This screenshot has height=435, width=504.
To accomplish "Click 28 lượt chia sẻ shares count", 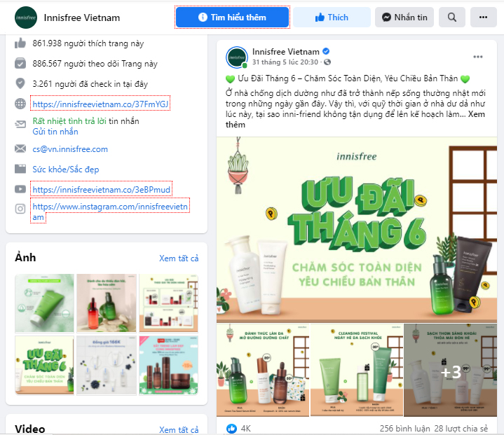I will (x=461, y=429).
